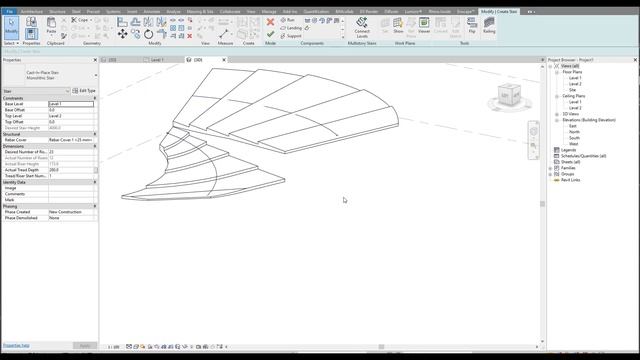Image resolution: width=640 pixels, height=360 pixels.
Task: Choose the Landing stair component
Action: pyautogui.click(x=291, y=28)
